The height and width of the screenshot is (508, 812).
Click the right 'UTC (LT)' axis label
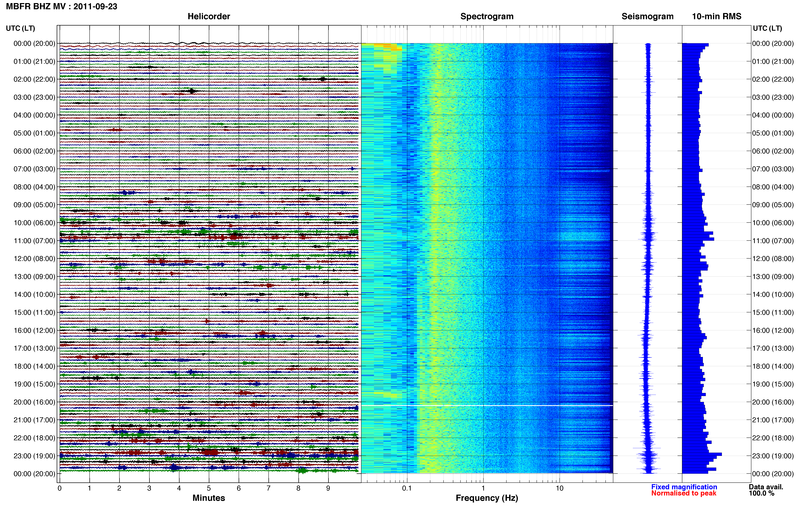tap(767, 28)
